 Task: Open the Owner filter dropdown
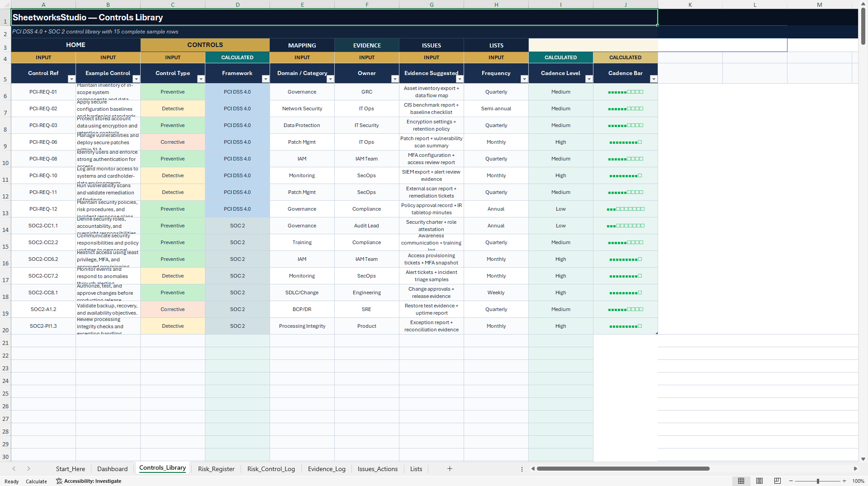[x=394, y=79]
